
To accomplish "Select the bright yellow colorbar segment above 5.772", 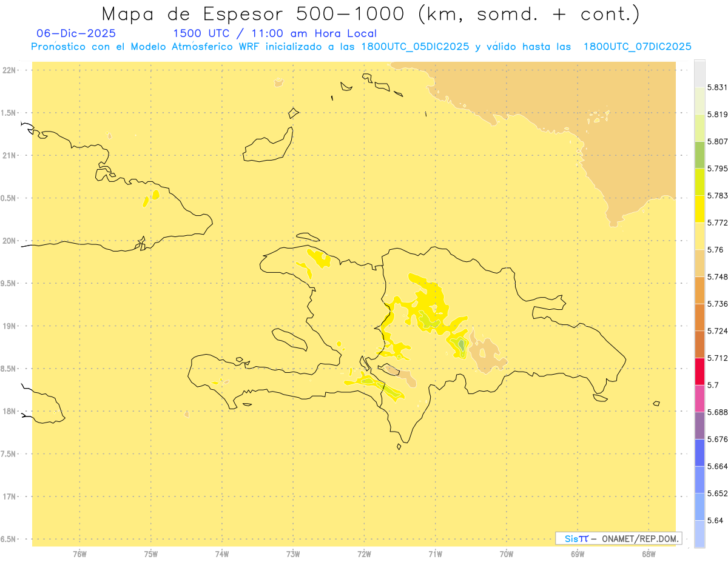I will point(699,209).
